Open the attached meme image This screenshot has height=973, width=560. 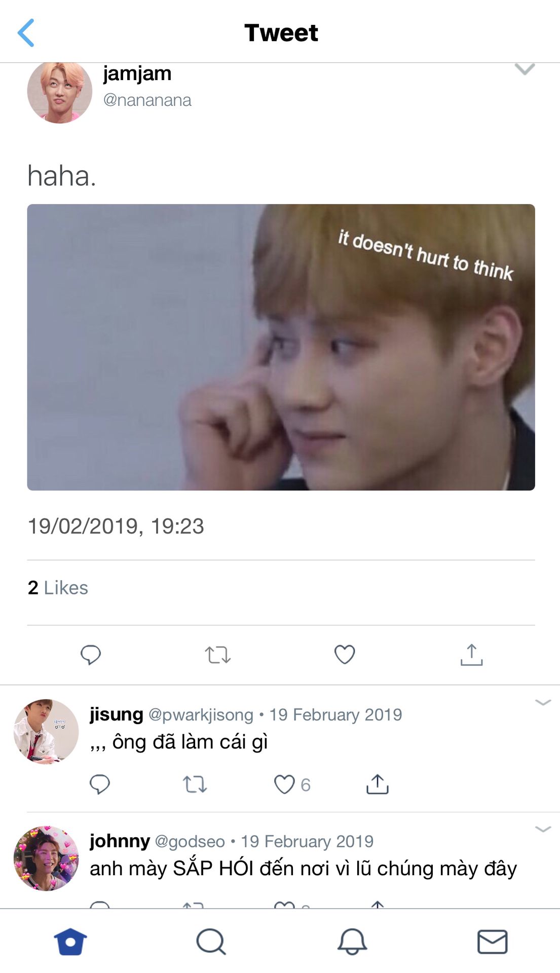coord(281,347)
